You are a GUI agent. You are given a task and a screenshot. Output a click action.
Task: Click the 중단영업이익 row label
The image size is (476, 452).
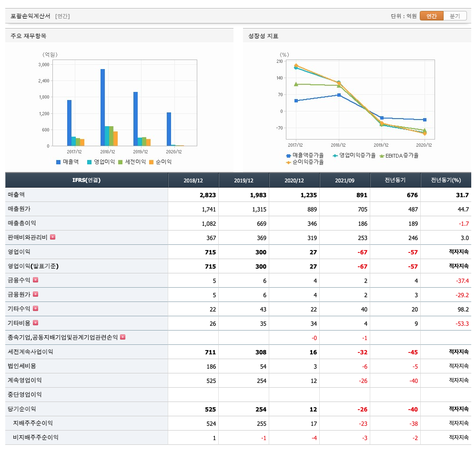(25, 395)
